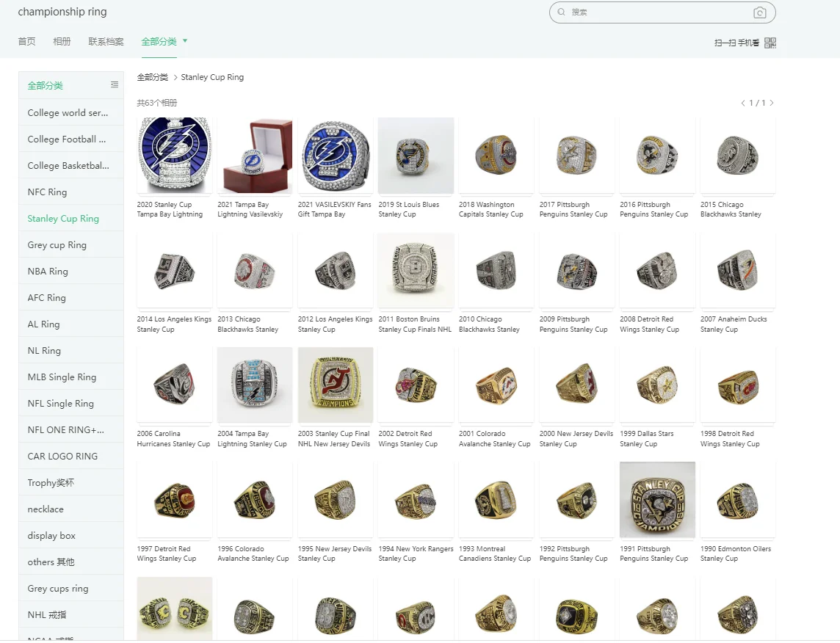The height and width of the screenshot is (643, 840).
Task: Click 1999 Dallas Stars title link
Action: click(647, 438)
